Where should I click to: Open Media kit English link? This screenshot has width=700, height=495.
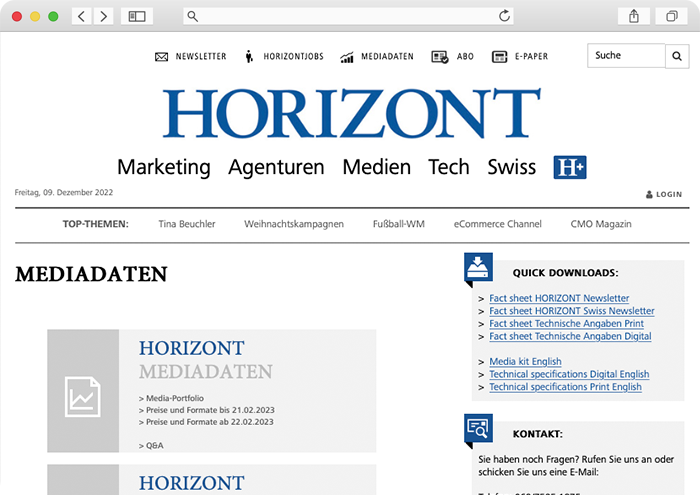(525, 362)
